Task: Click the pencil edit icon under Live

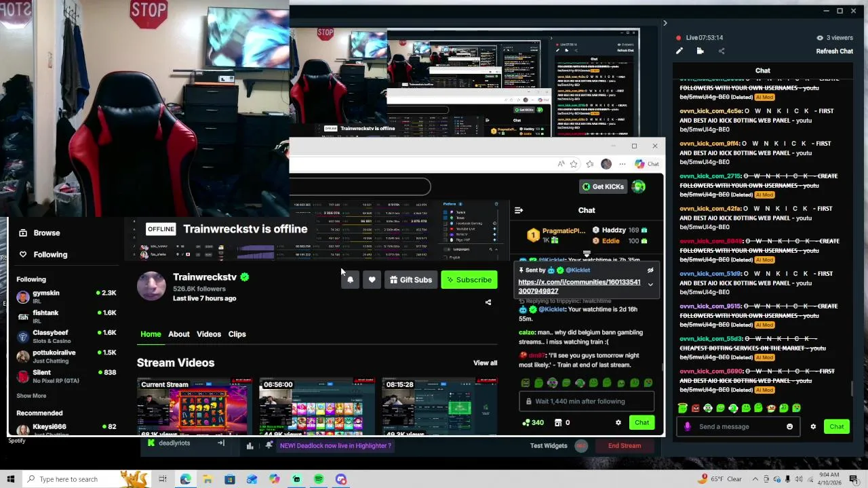Action: pos(679,51)
